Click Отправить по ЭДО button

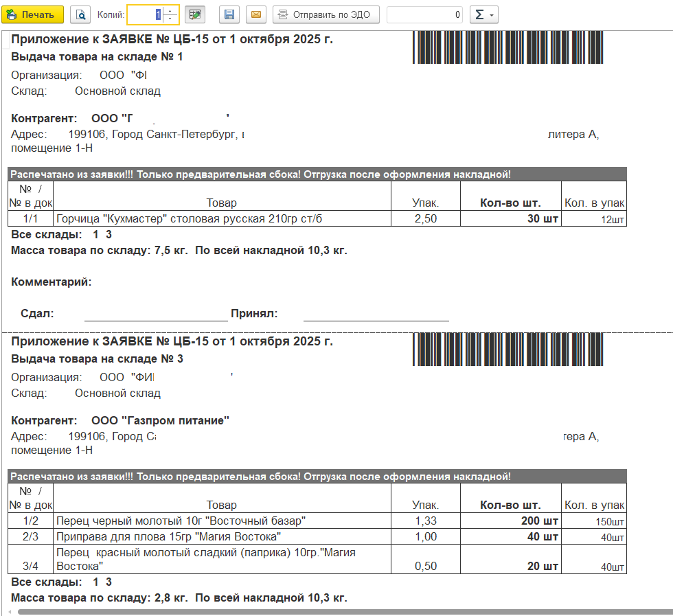(326, 14)
